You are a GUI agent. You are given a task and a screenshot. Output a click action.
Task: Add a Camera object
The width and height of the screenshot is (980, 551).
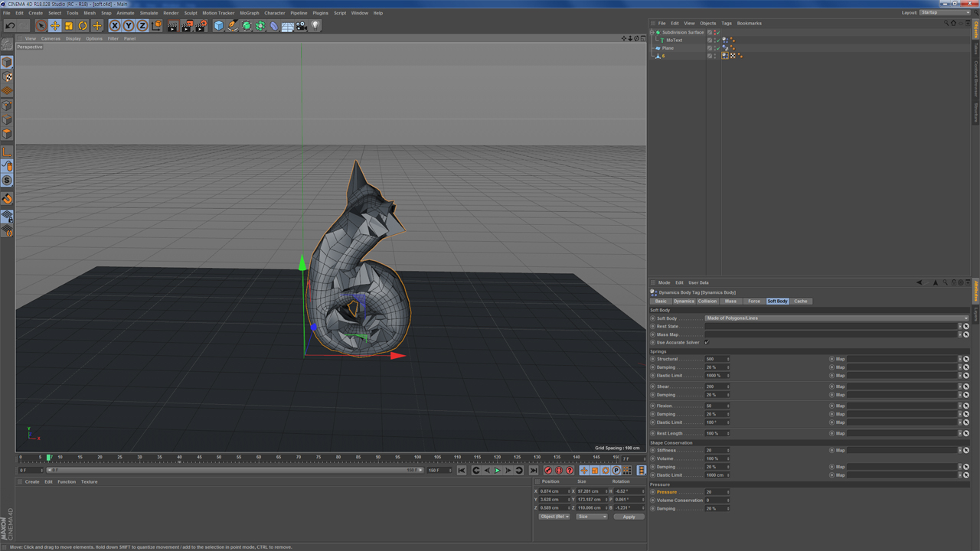(302, 26)
